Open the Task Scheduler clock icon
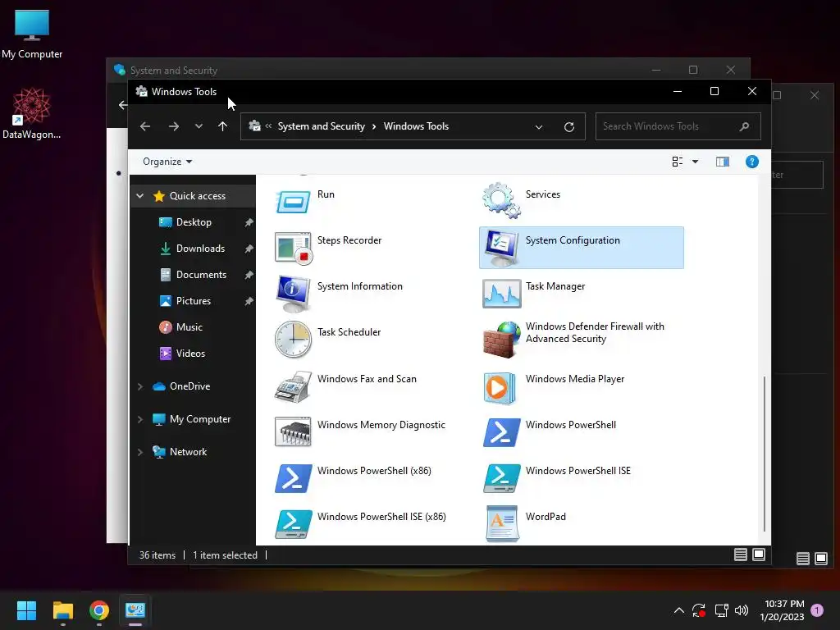840x630 pixels. pyautogui.click(x=293, y=340)
